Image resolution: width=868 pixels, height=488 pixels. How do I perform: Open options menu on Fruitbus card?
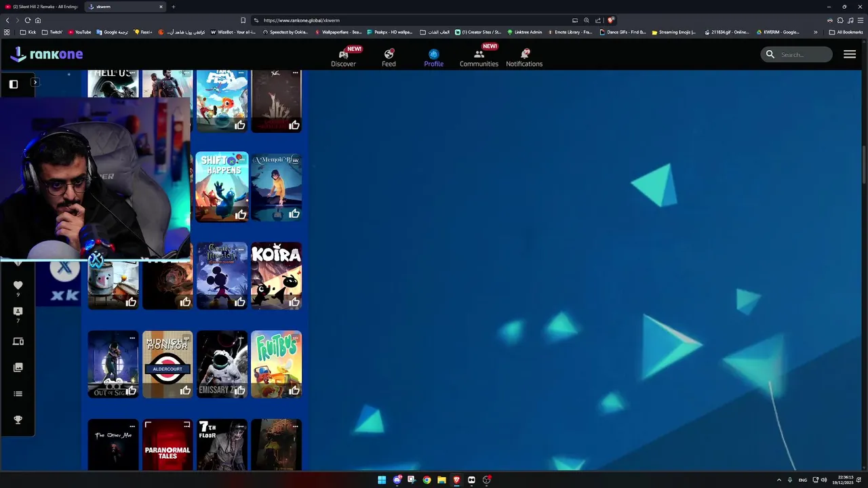295,338
